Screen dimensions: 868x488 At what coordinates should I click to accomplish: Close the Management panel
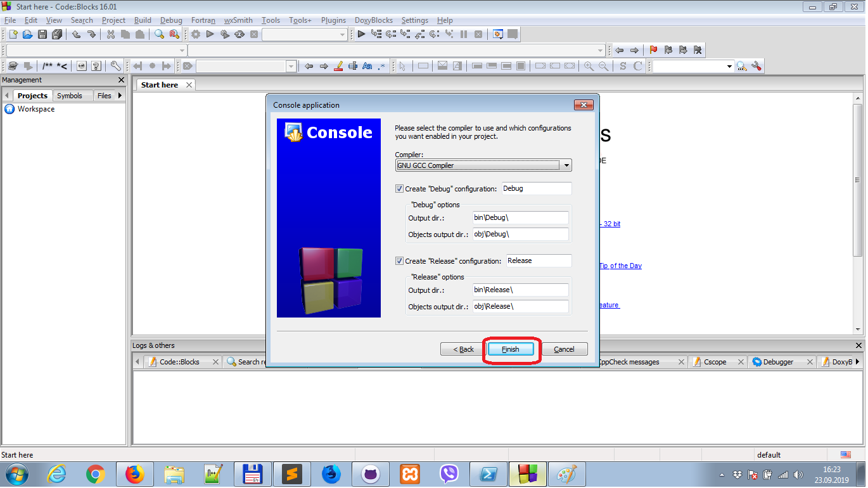point(122,80)
